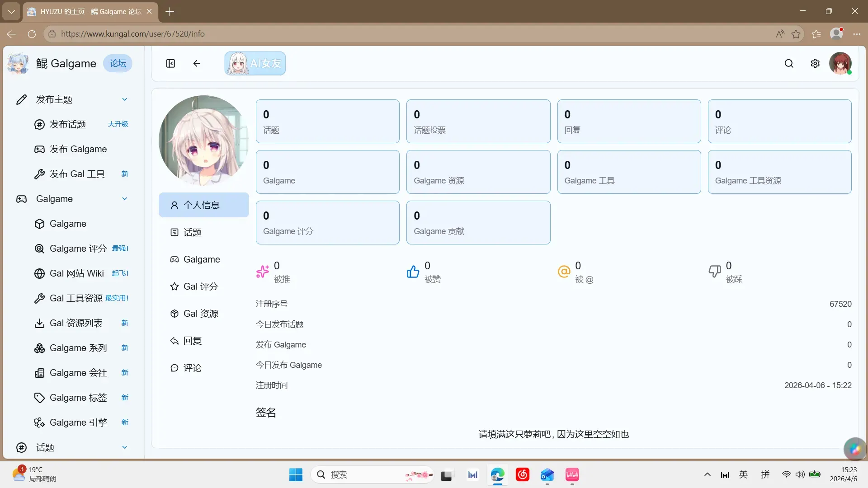Open Galgame cube item in sidebar
Screen dimensions: 868x488
point(81,224)
